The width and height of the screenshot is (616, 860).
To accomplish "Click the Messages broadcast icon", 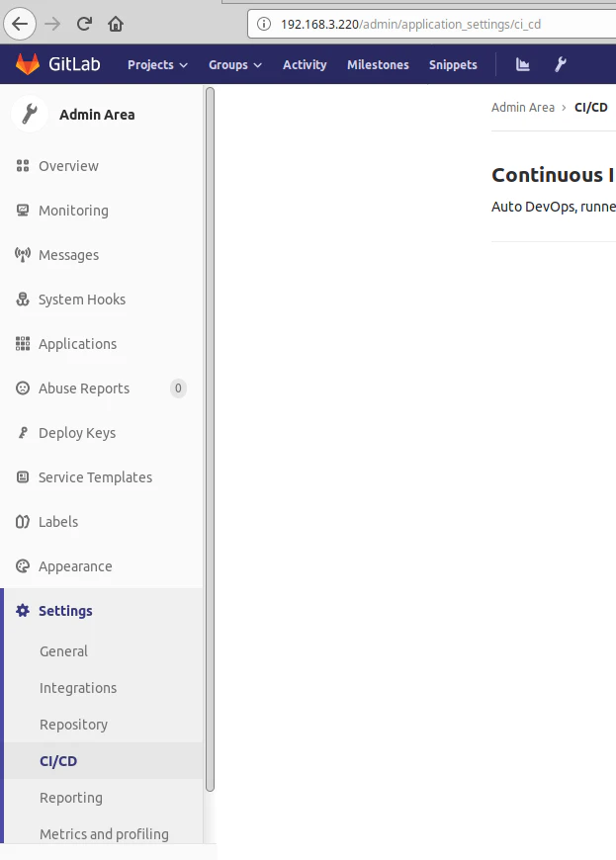I will [x=23, y=254].
